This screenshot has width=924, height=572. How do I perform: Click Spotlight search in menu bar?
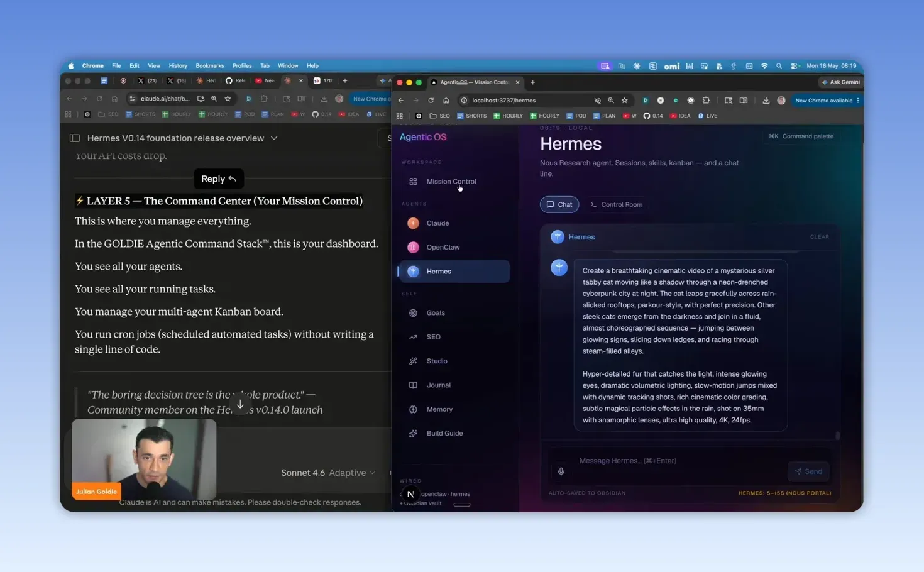pos(779,66)
